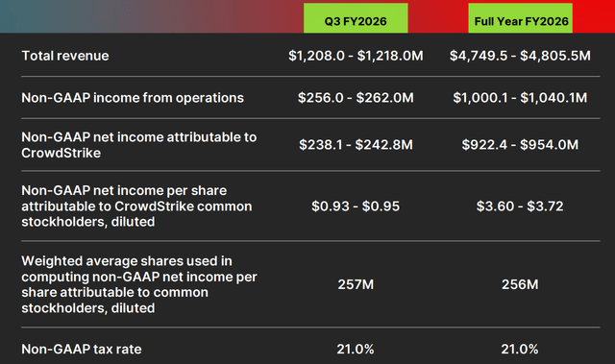
Task: Click Q3 EPS value $0.93 - $0.95
Action: [x=356, y=206]
